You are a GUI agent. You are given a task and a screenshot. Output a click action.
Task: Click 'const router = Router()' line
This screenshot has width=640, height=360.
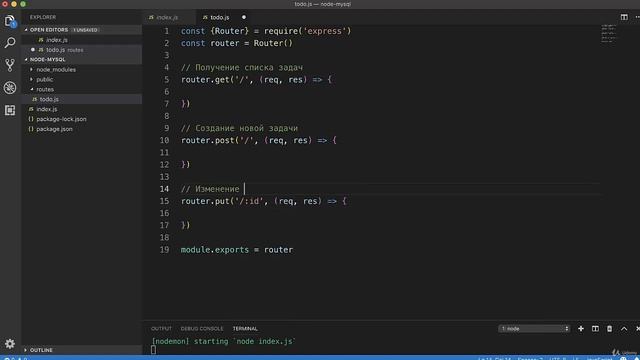(x=237, y=43)
